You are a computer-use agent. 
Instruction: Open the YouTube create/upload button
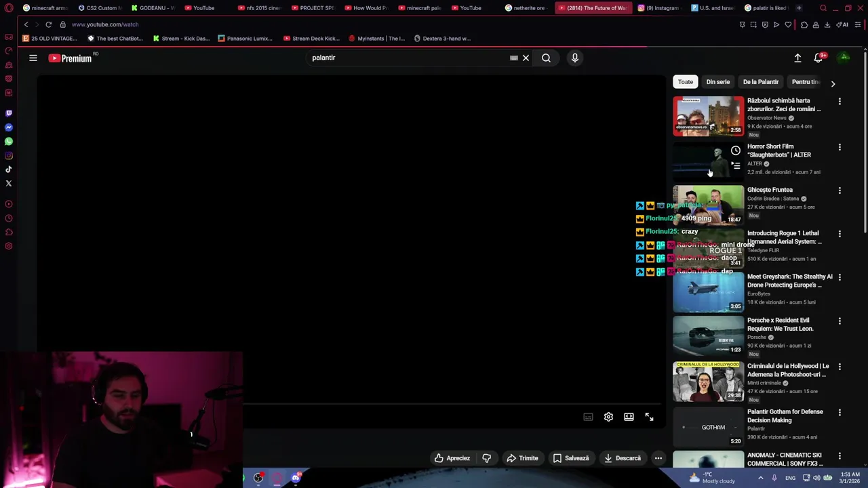(797, 58)
